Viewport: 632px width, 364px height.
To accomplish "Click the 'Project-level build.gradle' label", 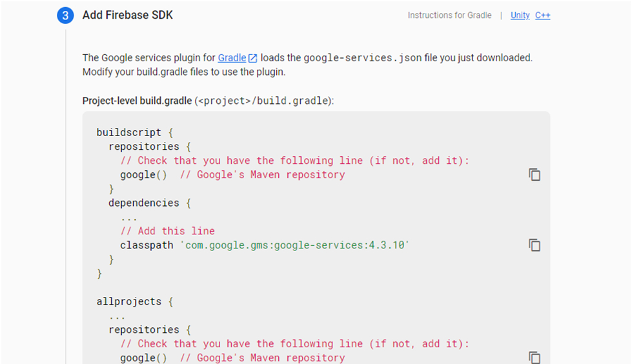I will coord(137,101).
